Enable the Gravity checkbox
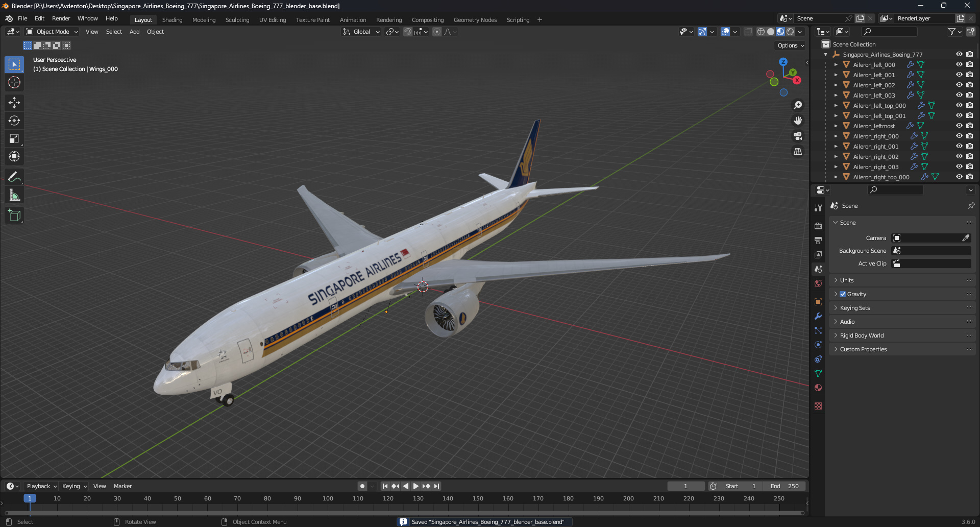 pyautogui.click(x=843, y=294)
